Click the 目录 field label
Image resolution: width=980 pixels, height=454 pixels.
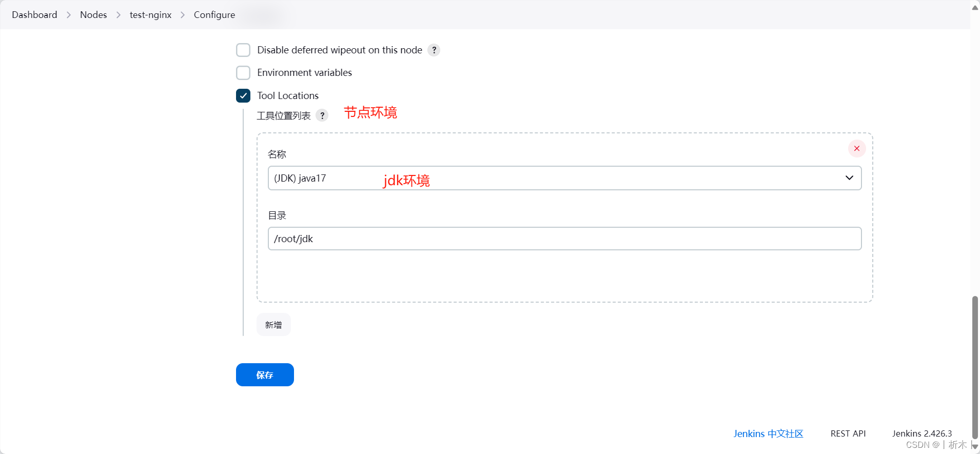point(277,215)
